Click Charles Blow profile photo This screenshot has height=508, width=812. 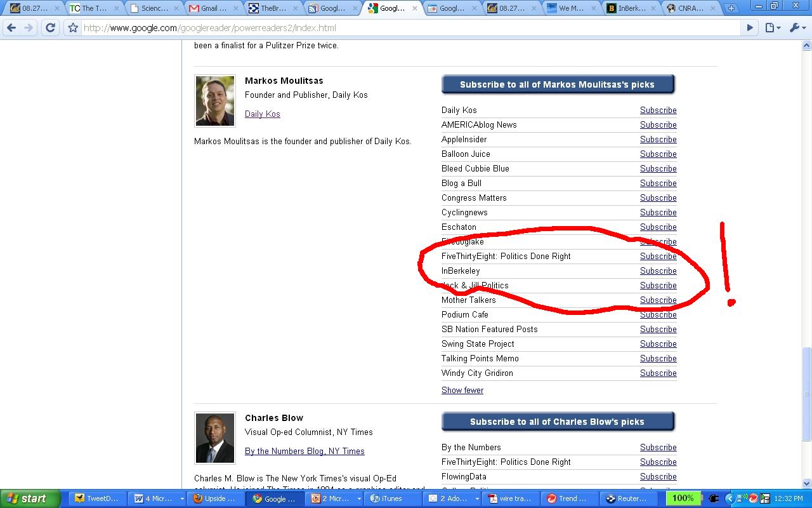coord(215,438)
